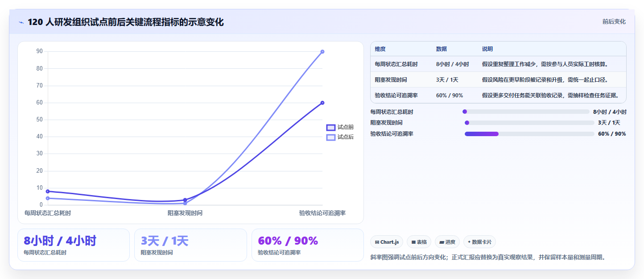Click the 8小时 / 4小时 value beside progress bar
This screenshot has height=279, width=644.
(x=610, y=112)
